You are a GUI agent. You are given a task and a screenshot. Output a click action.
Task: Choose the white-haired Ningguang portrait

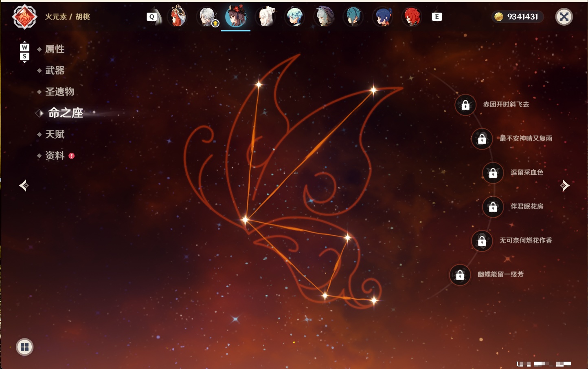(x=265, y=17)
